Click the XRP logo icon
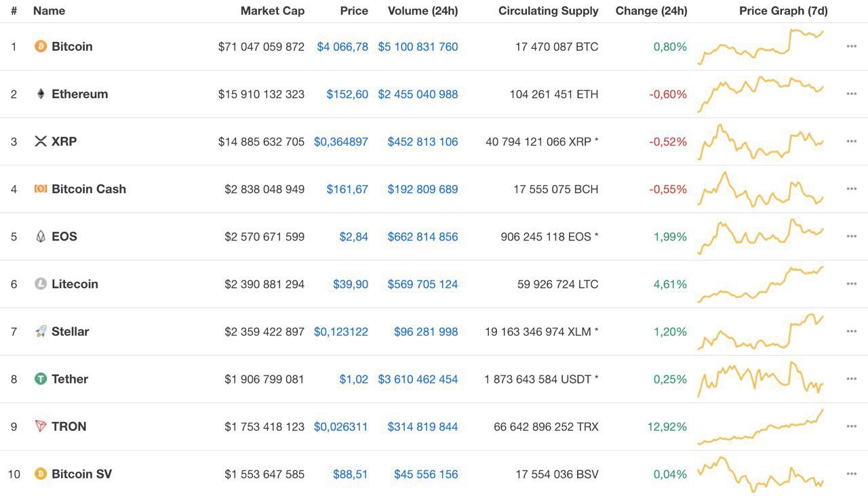The height and width of the screenshot is (496, 868). (x=41, y=142)
